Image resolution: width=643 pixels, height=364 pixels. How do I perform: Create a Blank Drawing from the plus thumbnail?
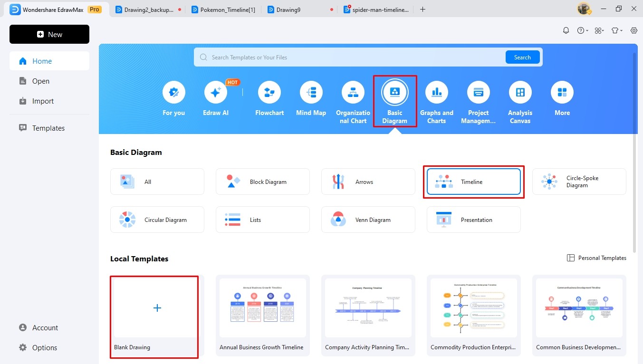pos(157,308)
